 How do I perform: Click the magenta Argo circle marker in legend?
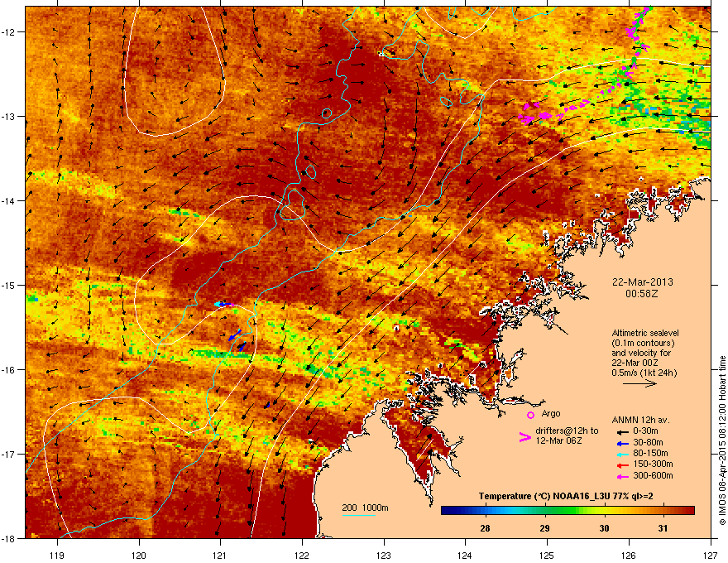(x=530, y=415)
